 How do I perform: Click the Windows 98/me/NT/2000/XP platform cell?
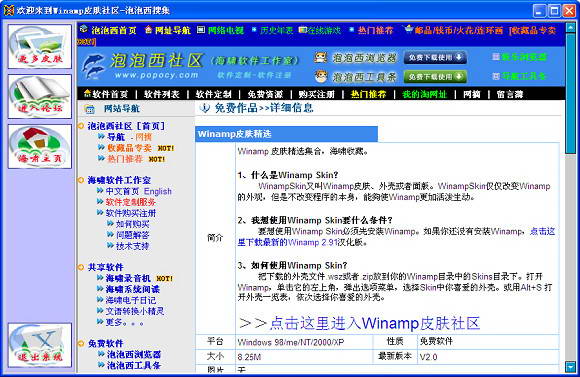tap(304, 342)
